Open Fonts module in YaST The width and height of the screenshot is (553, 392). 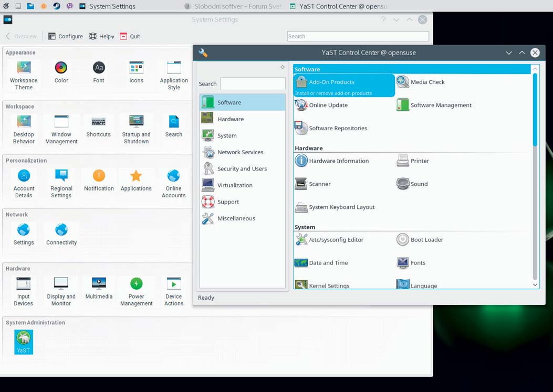click(411, 263)
